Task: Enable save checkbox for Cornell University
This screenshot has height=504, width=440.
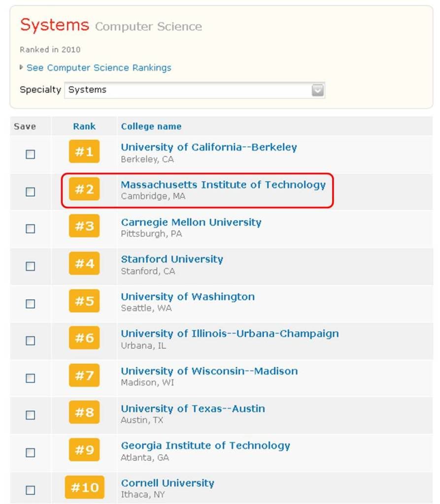Action: pos(31,490)
